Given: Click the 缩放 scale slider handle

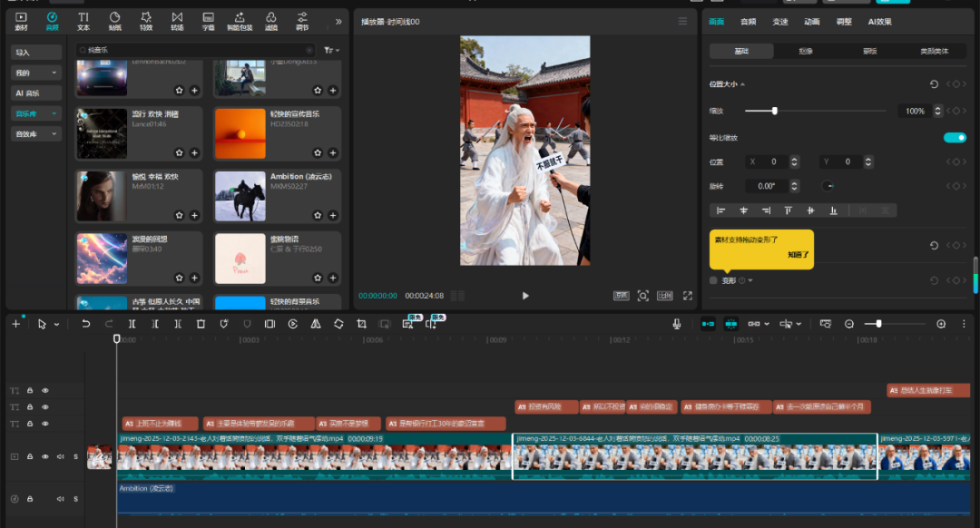Looking at the screenshot, I should [x=774, y=111].
